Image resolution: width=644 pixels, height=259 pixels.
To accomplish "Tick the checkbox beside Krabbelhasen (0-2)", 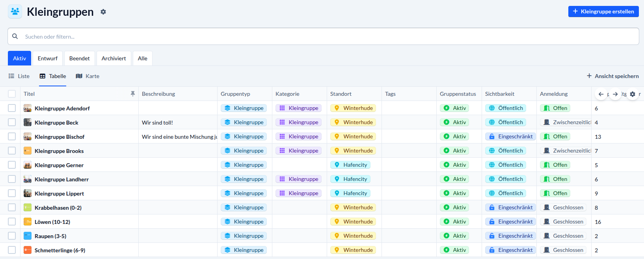I will (x=12, y=207).
